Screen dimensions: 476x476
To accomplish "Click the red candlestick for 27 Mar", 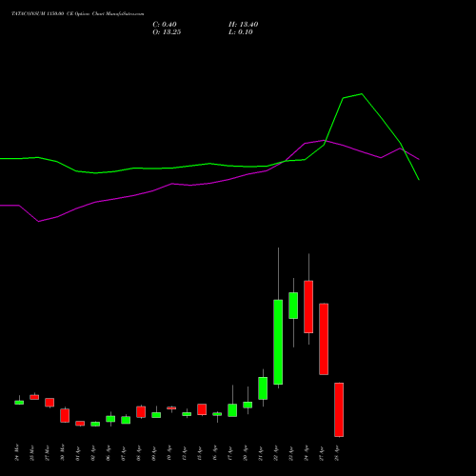I will [50, 402].
